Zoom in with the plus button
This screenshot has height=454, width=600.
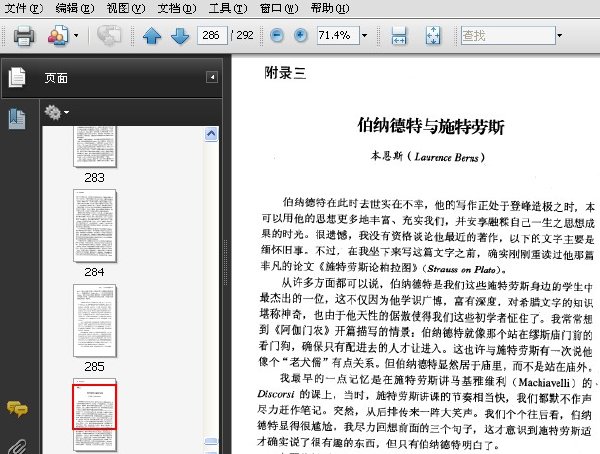301,36
